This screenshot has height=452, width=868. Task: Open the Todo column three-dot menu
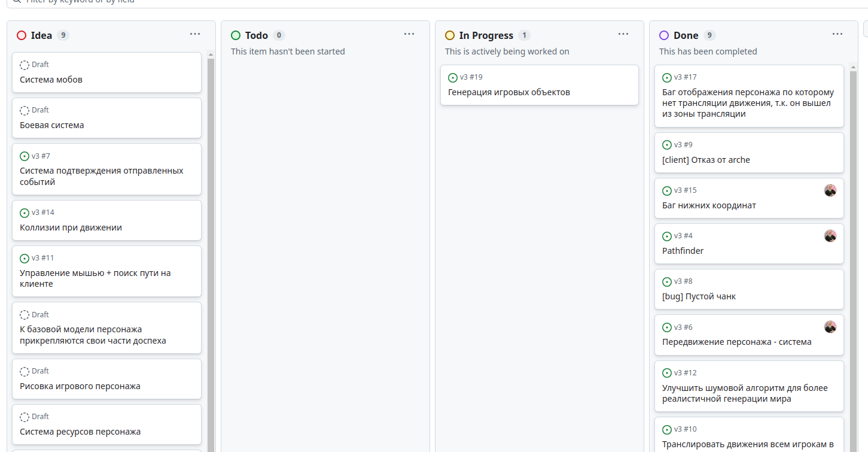[409, 34]
